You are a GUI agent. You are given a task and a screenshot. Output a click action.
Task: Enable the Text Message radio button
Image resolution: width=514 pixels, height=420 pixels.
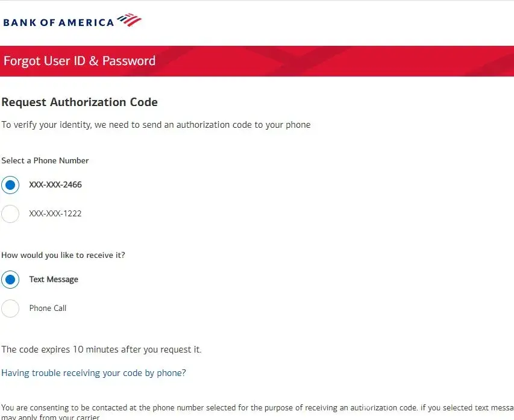10,280
